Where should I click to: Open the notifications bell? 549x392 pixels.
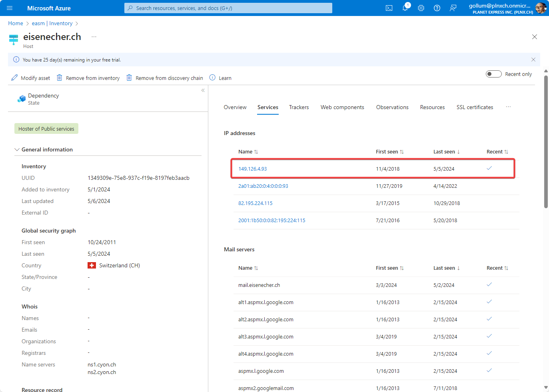(x=405, y=8)
